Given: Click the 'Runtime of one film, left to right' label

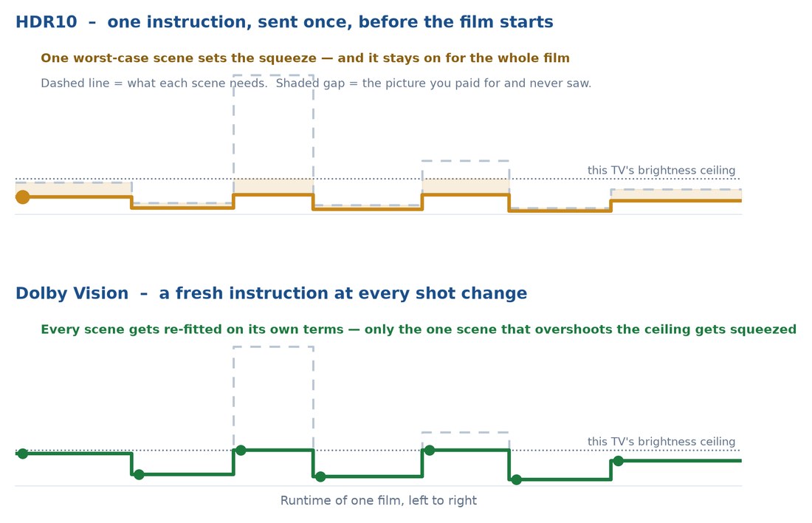Looking at the screenshot, I should [x=379, y=501].
